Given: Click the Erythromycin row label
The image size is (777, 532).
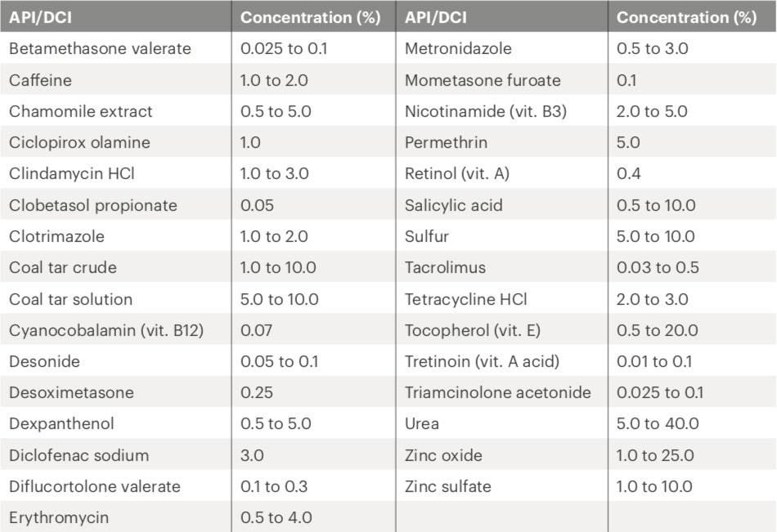Looking at the screenshot, I should 59,517.
